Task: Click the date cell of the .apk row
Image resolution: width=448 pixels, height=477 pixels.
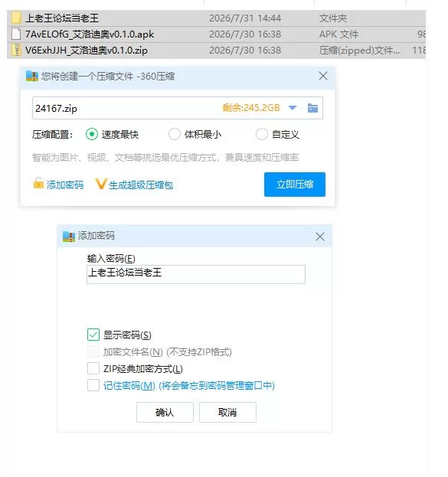Action: tap(245, 34)
